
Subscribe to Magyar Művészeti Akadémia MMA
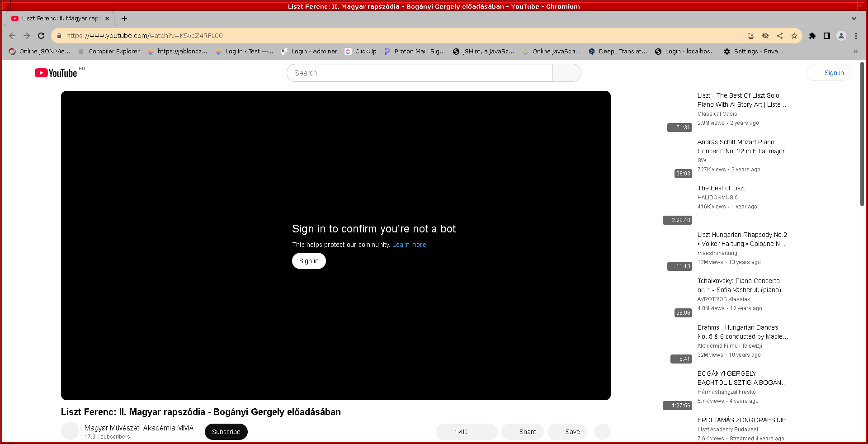(226, 432)
